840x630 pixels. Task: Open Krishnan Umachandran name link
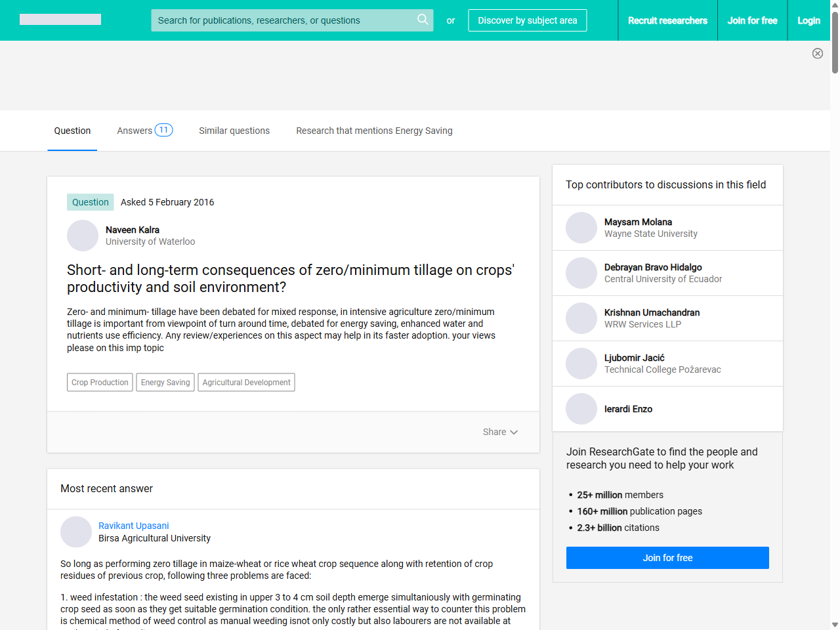pos(652,312)
